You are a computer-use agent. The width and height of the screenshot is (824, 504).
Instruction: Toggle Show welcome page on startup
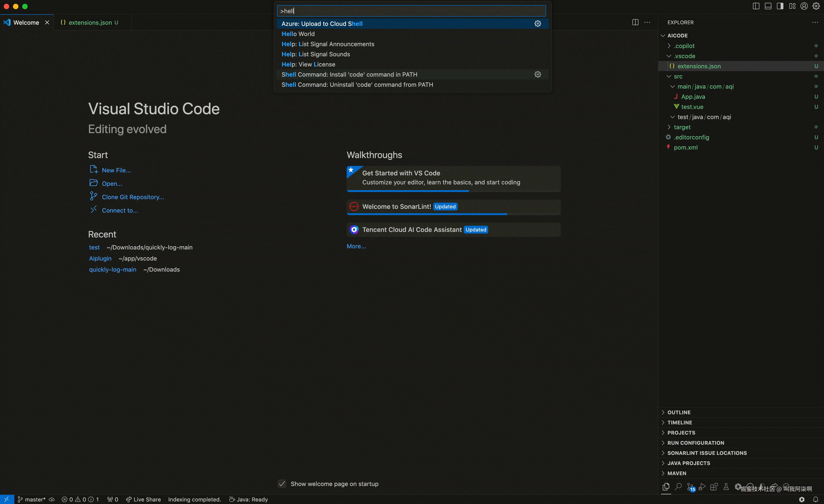click(282, 484)
